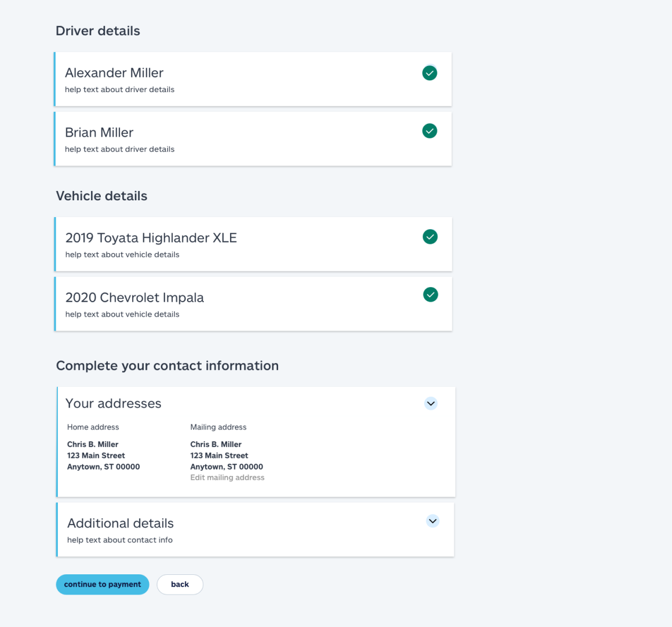The width and height of the screenshot is (672, 627).
Task: Click help text under 2019 Toyata Highlander XLE
Action: click(122, 254)
